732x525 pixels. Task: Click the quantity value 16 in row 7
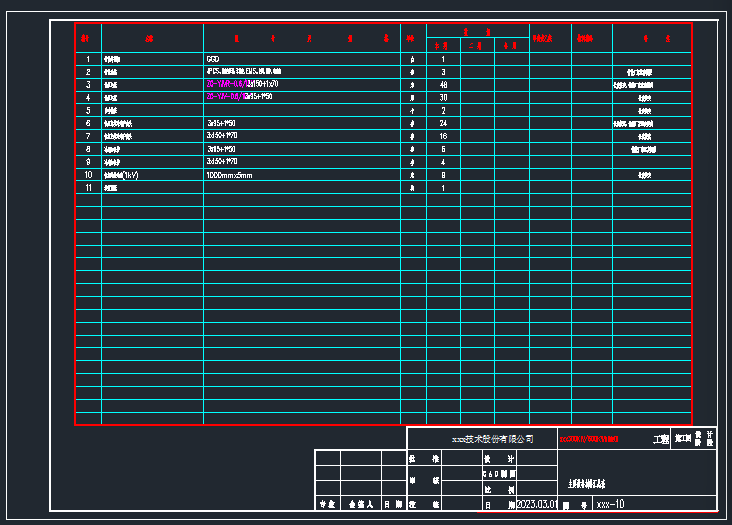tap(443, 136)
